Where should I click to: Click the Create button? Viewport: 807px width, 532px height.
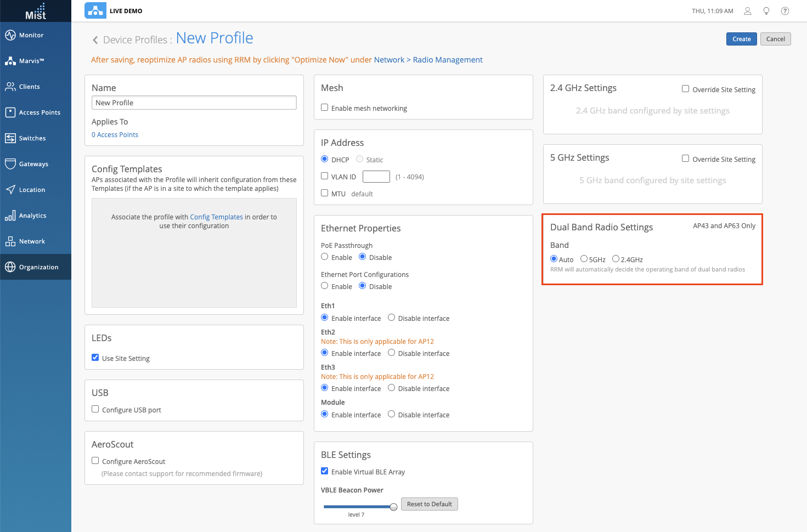[741, 39]
